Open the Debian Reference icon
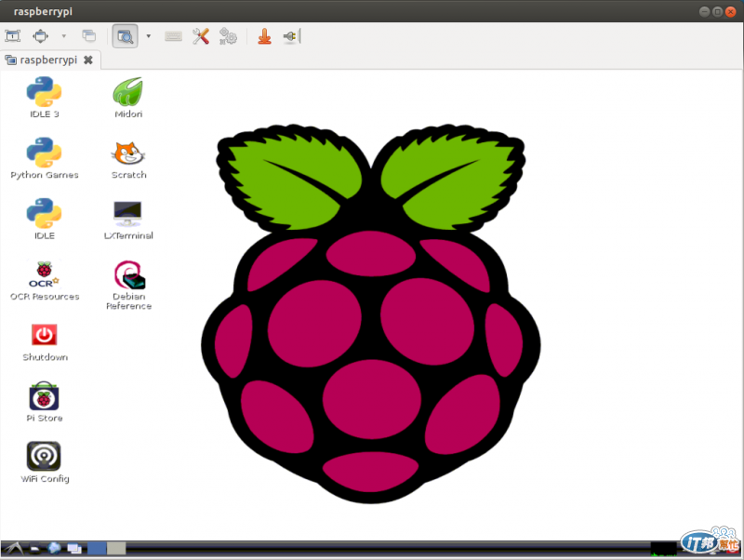The image size is (744, 560). 128,285
